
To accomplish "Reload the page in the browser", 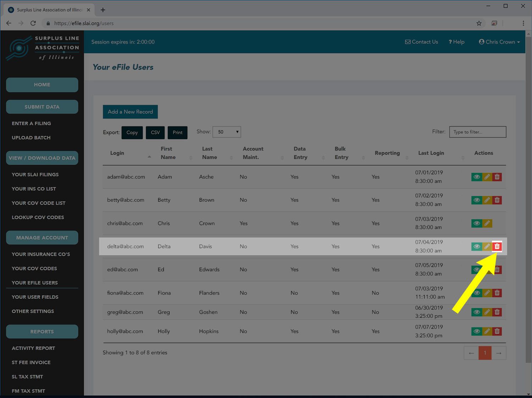I will click(x=33, y=23).
